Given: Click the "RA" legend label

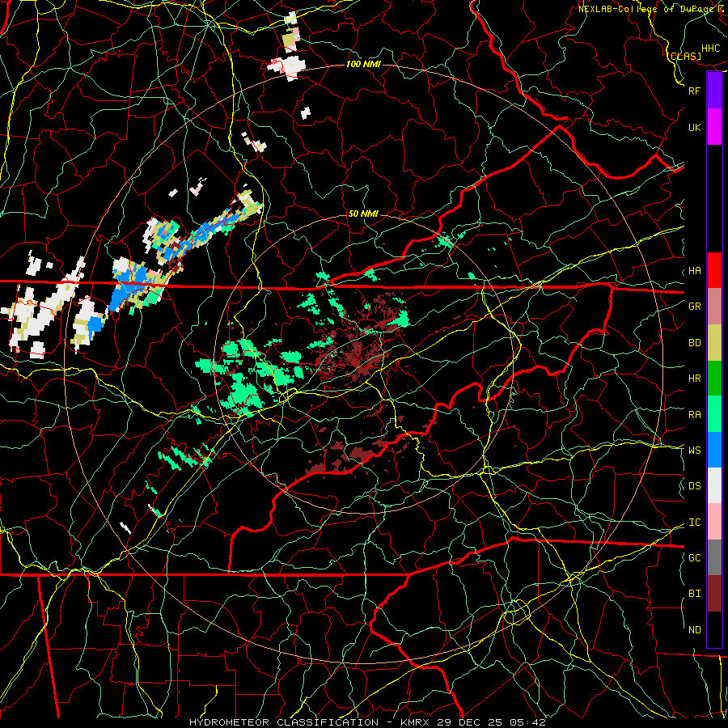Looking at the screenshot, I should coord(694,415).
